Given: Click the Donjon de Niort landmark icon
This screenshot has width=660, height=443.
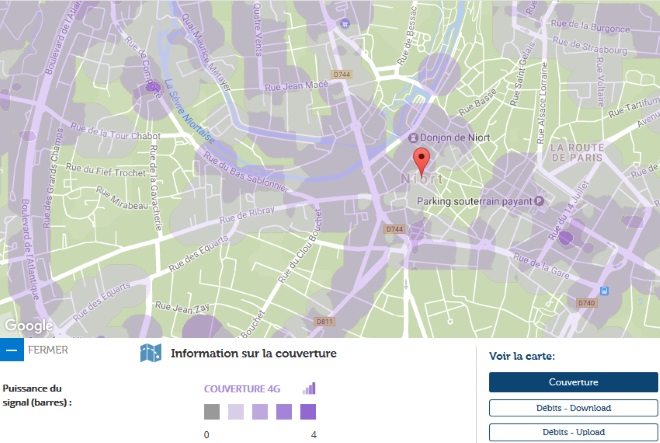Looking at the screenshot, I should point(412,137).
